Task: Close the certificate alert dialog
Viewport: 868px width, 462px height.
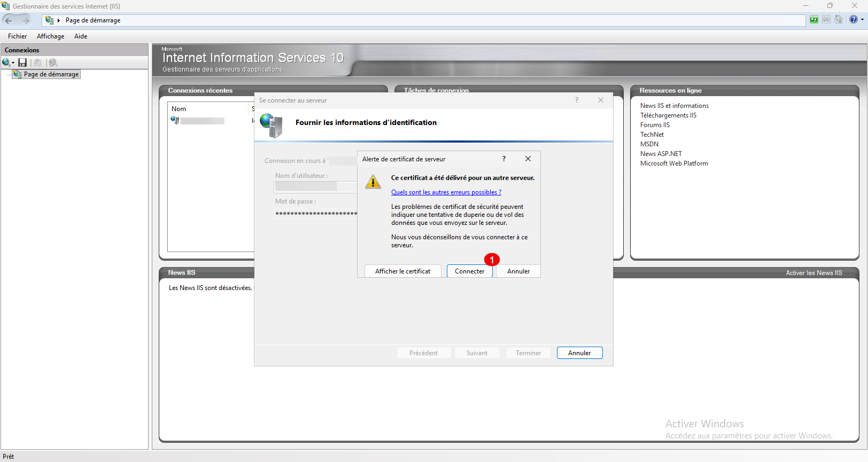Action: (x=528, y=159)
